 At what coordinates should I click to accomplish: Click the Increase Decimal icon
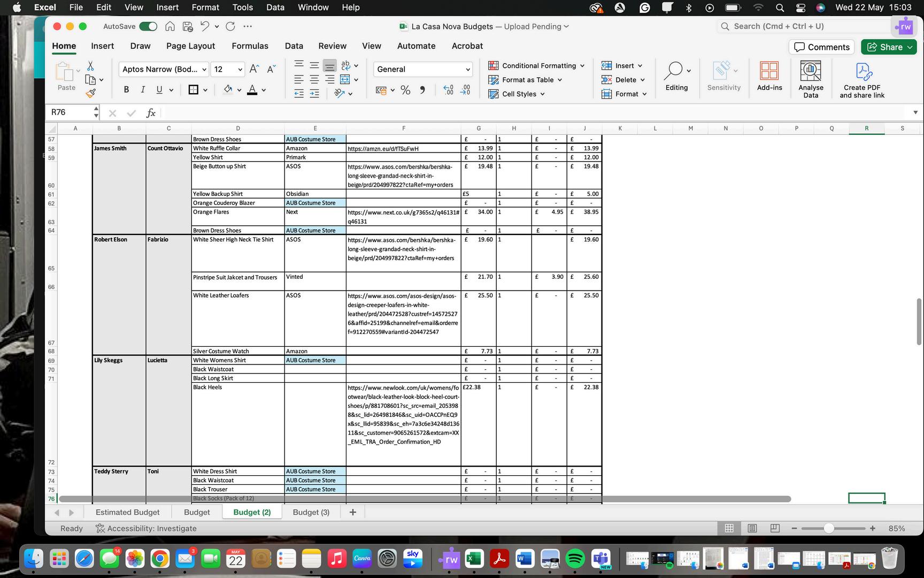tap(449, 90)
